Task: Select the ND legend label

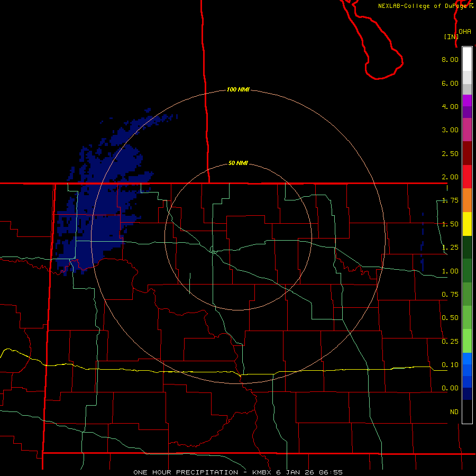Action: (454, 412)
